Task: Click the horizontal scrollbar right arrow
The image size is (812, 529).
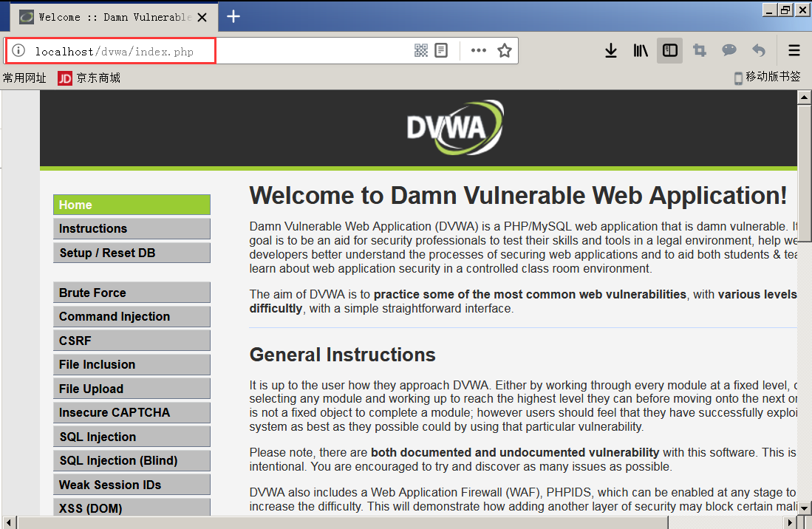Action: click(x=791, y=522)
